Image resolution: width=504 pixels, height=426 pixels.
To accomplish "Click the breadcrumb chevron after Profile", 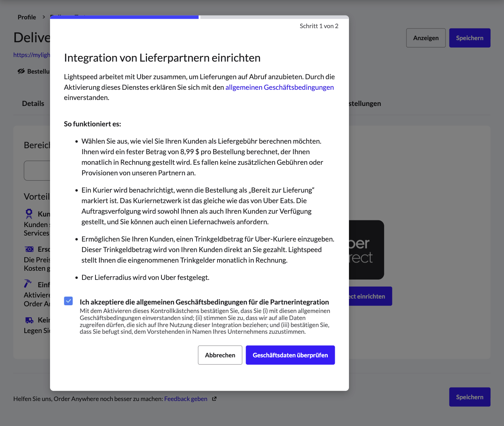I will (x=44, y=17).
